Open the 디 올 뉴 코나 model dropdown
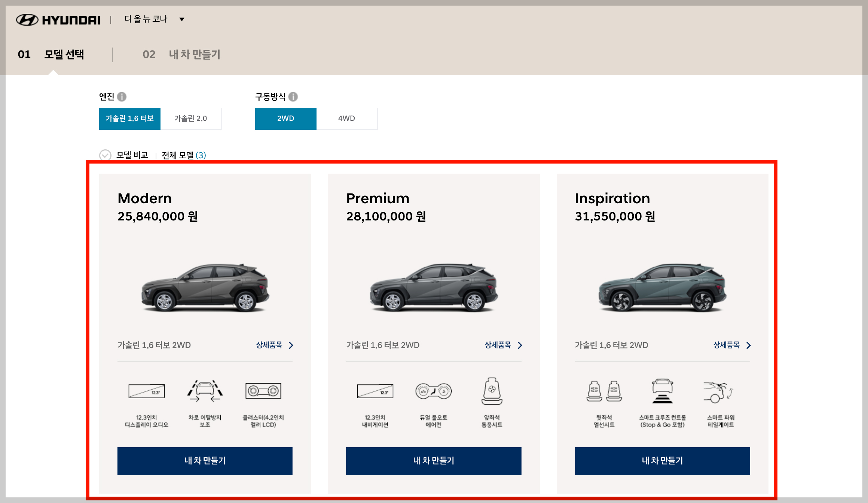868x503 pixels. 154,19
